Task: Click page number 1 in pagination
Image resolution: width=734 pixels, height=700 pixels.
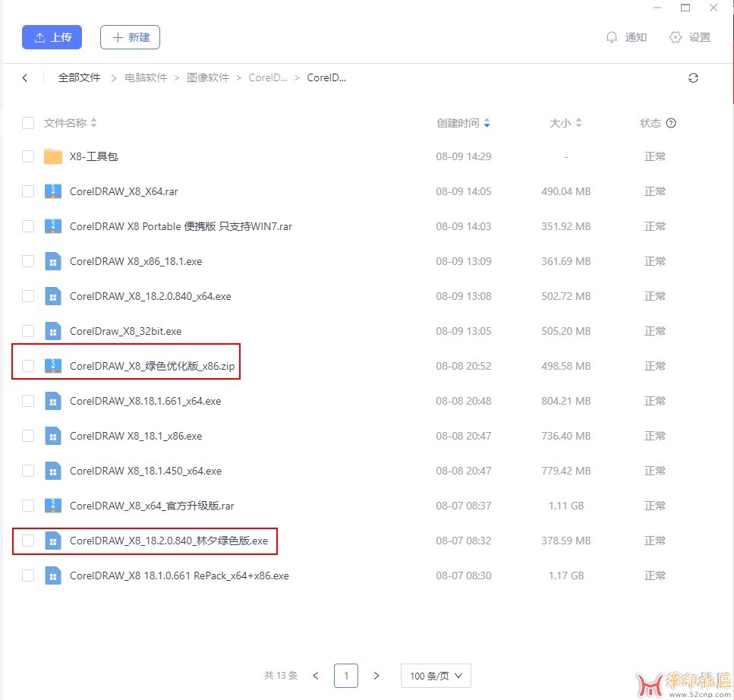Action: 346,676
